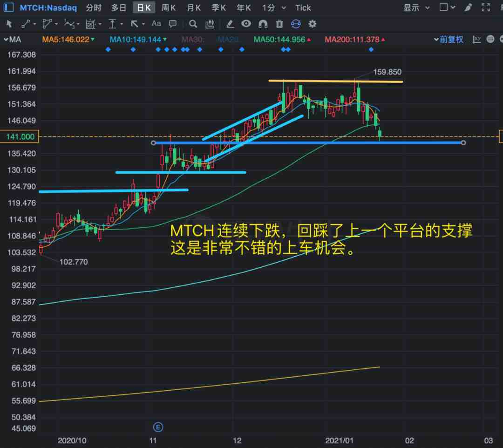Image resolution: width=503 pixels, height=448 pixels.
Task: Click the E earnings marker
Action: (158, 427)
